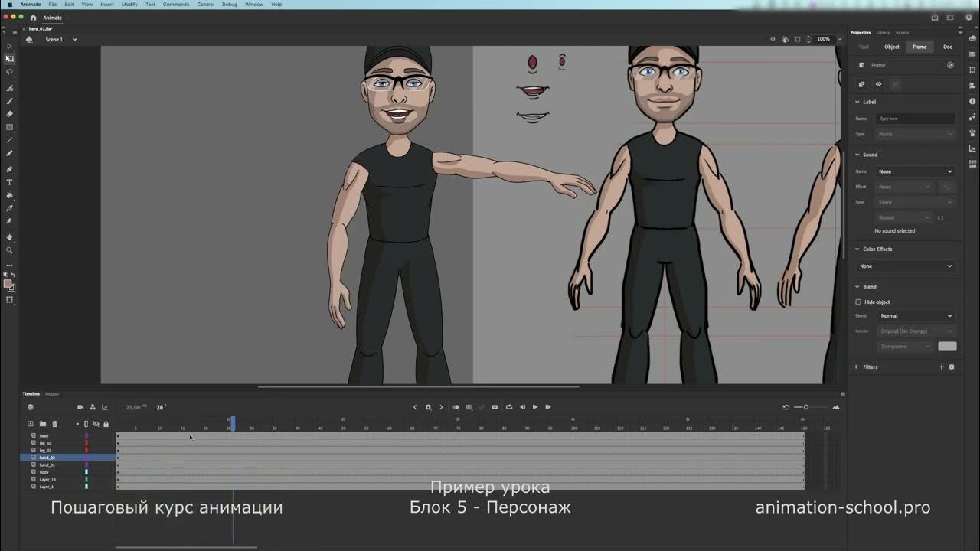Switch to the Library panel tab
Image resolution: width=980 pixels, height=551 pixels.
coord(883,33)
